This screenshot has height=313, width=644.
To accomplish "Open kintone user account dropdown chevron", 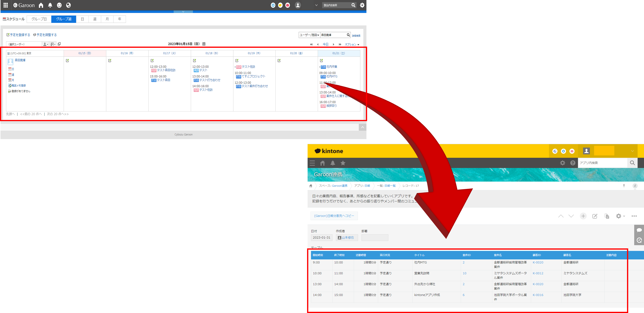I will click(x=632, y=151).
